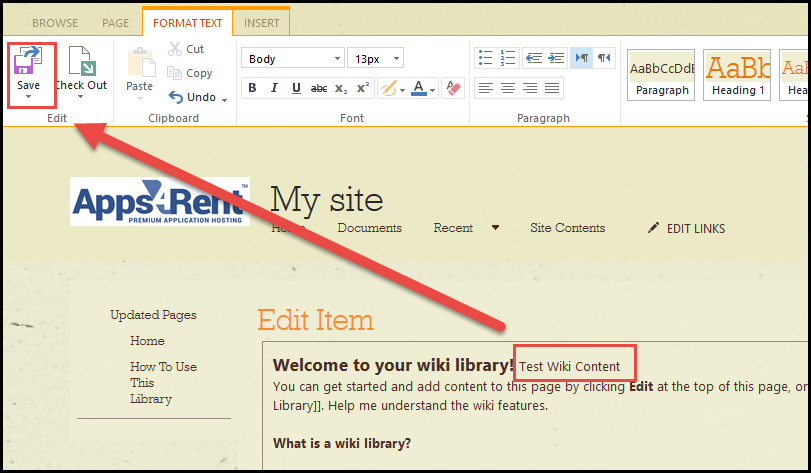
Task: Increase paragraph indent
Action: tap(556, 58)
